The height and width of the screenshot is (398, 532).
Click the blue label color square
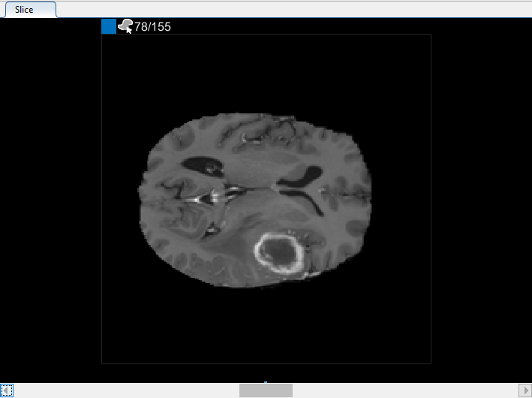[x=109, y=26]
